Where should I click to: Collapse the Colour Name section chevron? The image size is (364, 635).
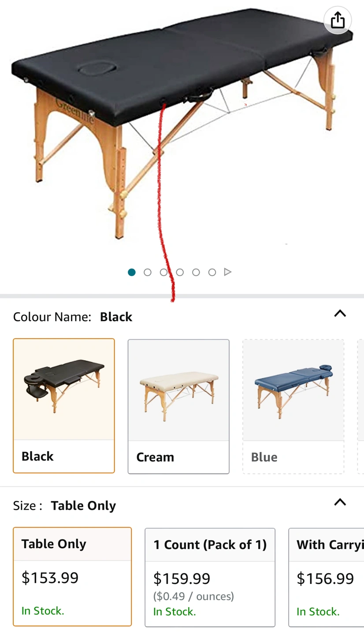pos(340,314)
